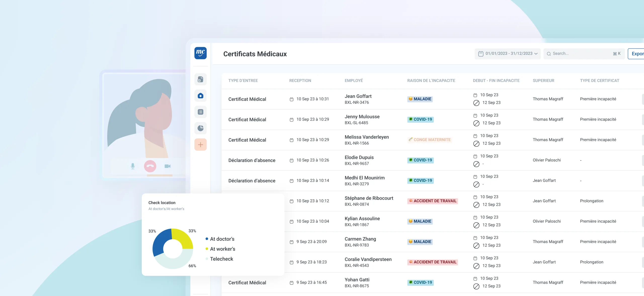Select the "Telecheck" legend entry
The image size is (644, 296).
click(x=219, y=259)
